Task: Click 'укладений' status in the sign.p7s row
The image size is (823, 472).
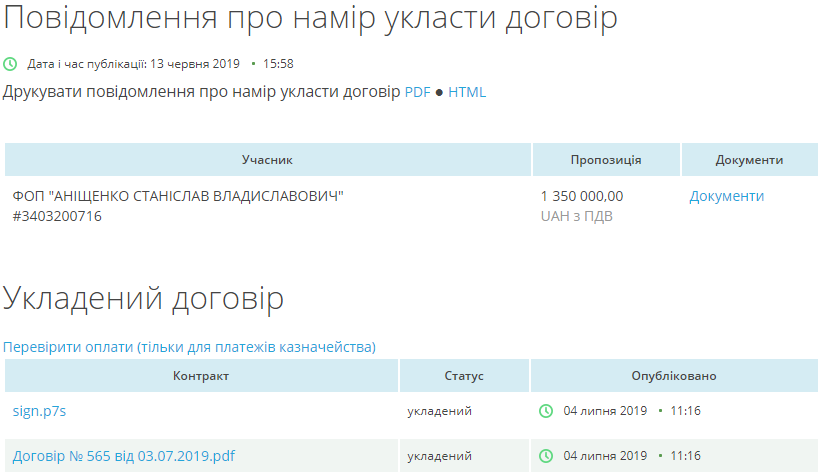Action: click(439, 411)
